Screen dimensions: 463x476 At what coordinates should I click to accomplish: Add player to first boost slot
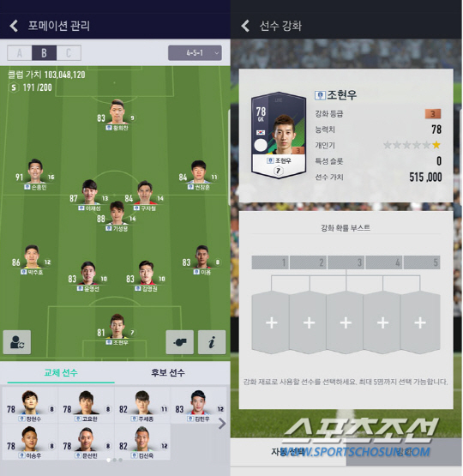coord(271,322)
